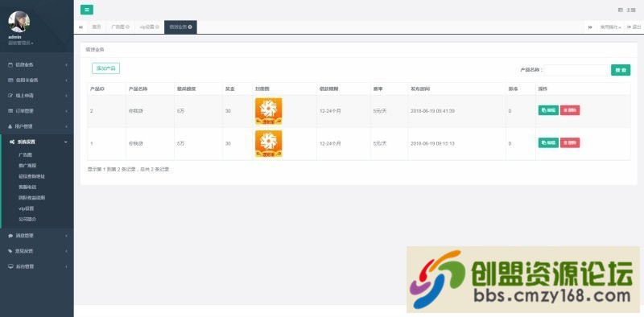Open the cover thumbnail of product ID 2
This screenshot has width=644, height=317.
(x=268, y=111)
